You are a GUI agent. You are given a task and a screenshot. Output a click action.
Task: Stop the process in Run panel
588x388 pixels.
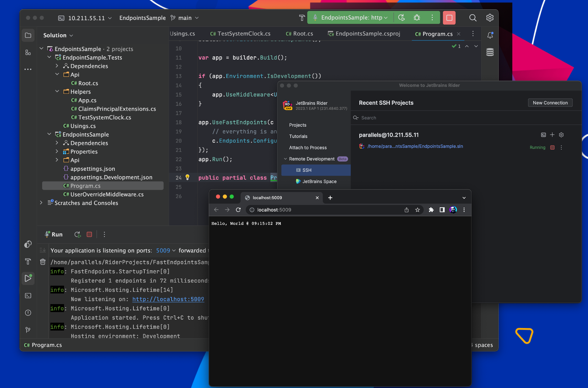[x=89, y=234]
